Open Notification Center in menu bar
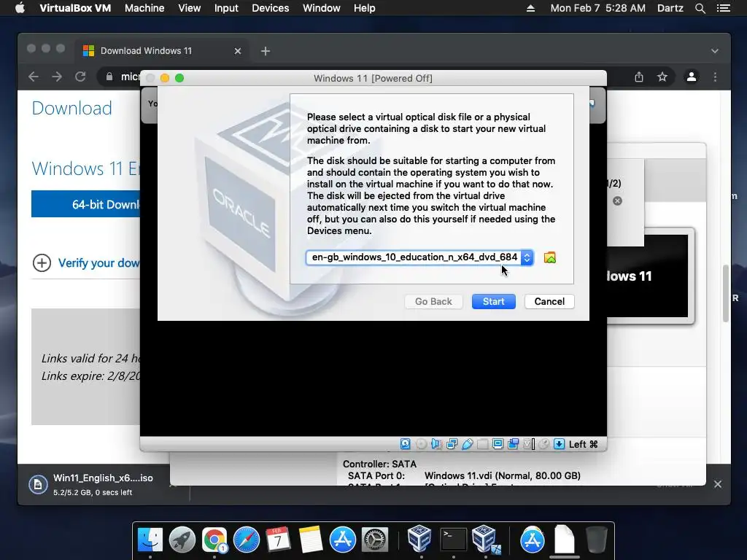The height and width of the screenshot is (560, 747). (x=724, y=8)
